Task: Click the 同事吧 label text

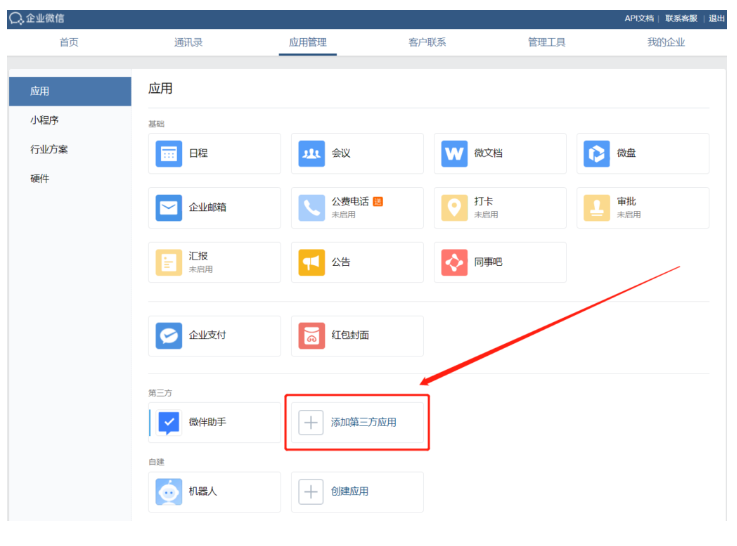Action: (x=488, y=262)
